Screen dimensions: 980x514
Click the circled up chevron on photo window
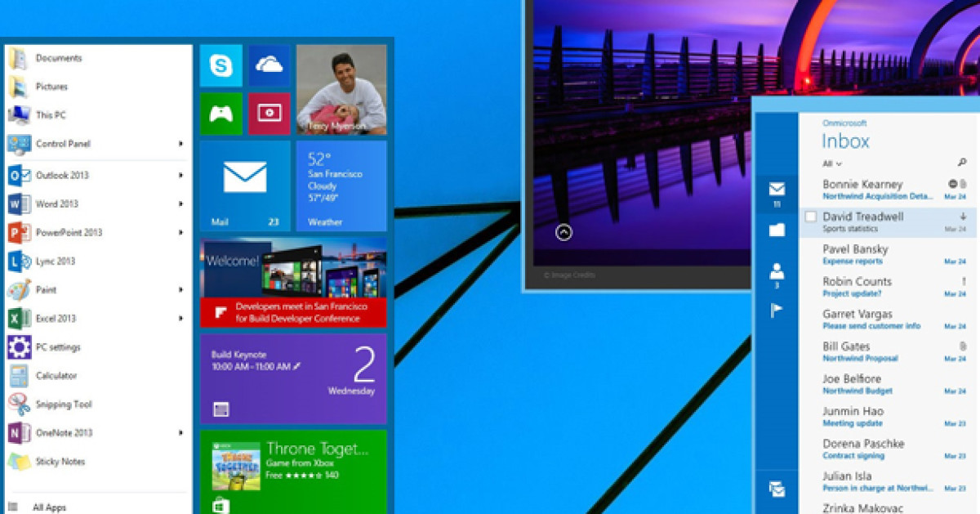563,233
